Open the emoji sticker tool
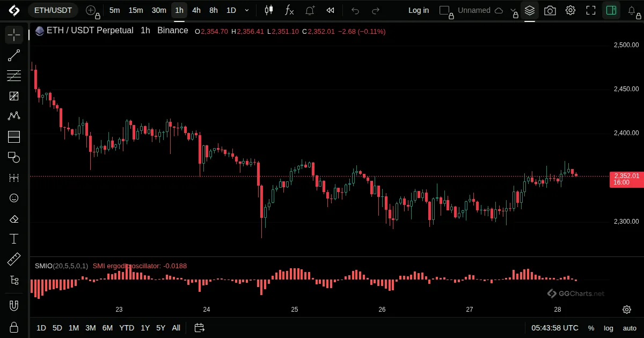Image resolution: width=644 pixels, height=338 pixels. click(14, 198)
